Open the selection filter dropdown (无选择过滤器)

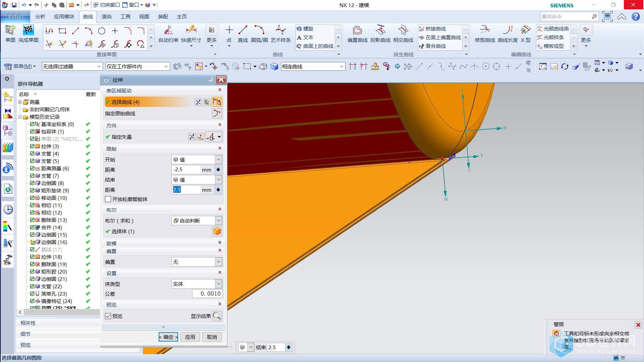[x=72, y=66]
